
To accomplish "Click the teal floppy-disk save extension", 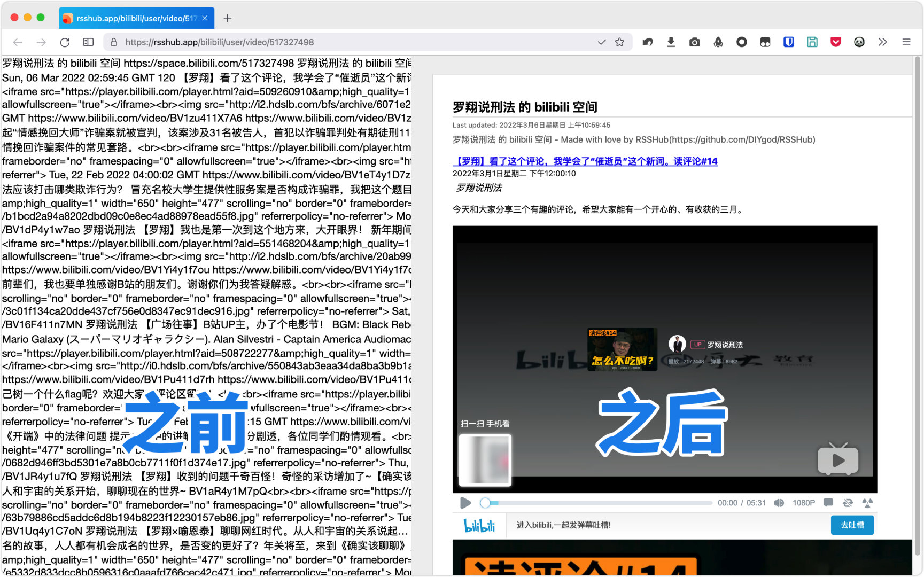I will [812, 42].
